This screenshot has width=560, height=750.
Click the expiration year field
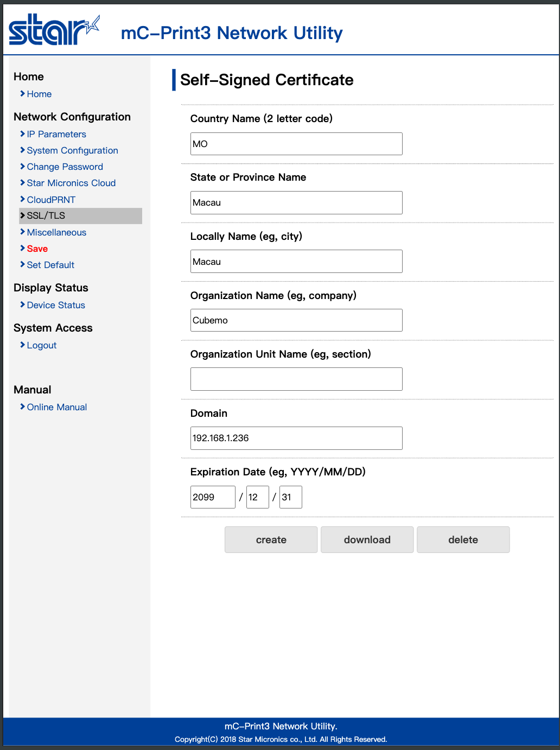tap(213, 497)
